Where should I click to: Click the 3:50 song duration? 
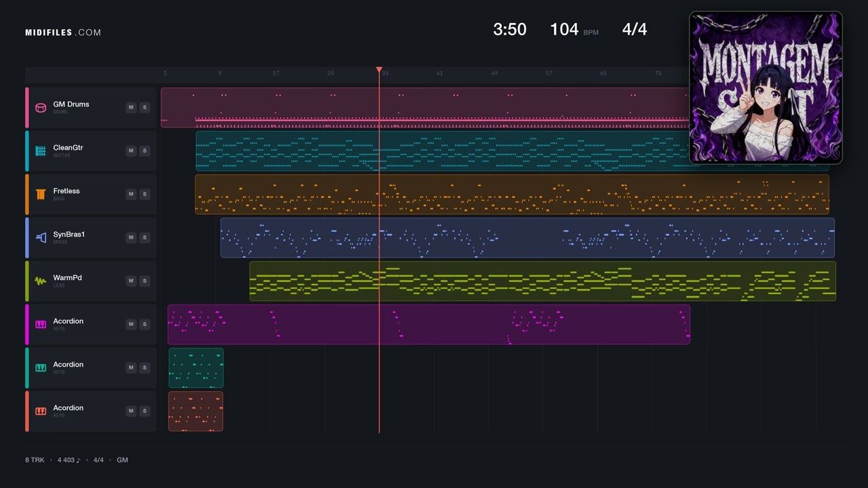(509, 29)
